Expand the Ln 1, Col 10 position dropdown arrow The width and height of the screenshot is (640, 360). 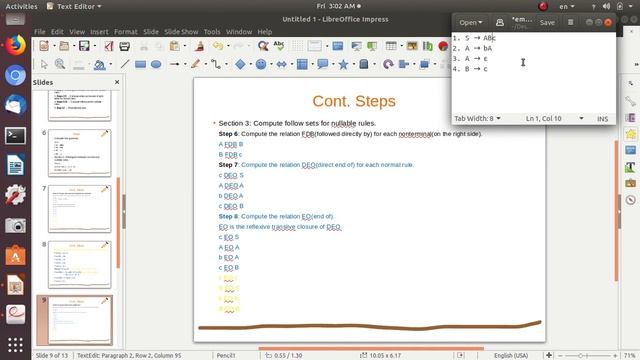click(x=581, y=118)
